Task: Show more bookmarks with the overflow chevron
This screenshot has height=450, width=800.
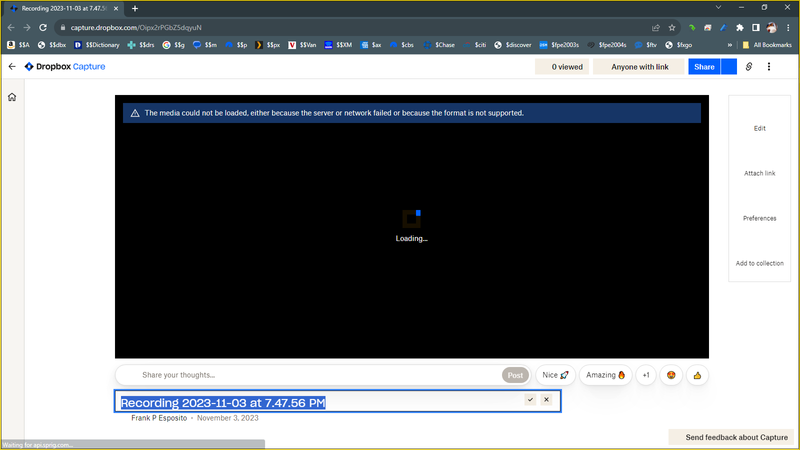Action: pos(730,45)
